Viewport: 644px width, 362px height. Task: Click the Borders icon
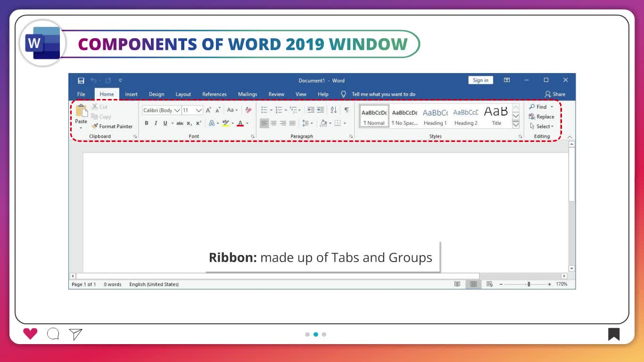(x=338, y=123)
